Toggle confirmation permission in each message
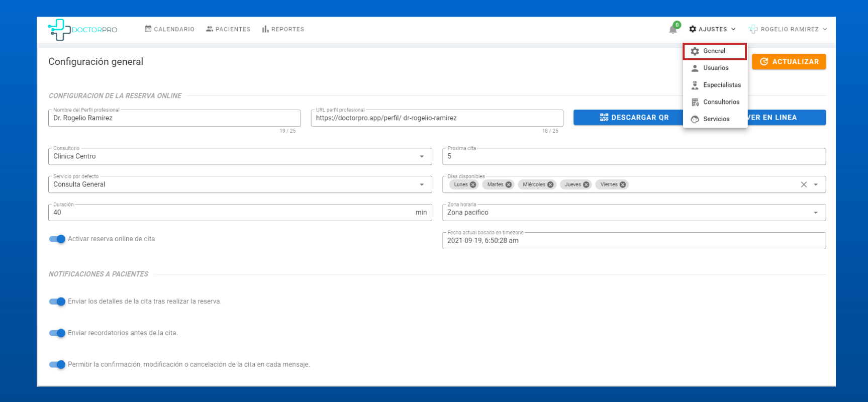This screenshot has width=868, height=402. coord(57,365)
